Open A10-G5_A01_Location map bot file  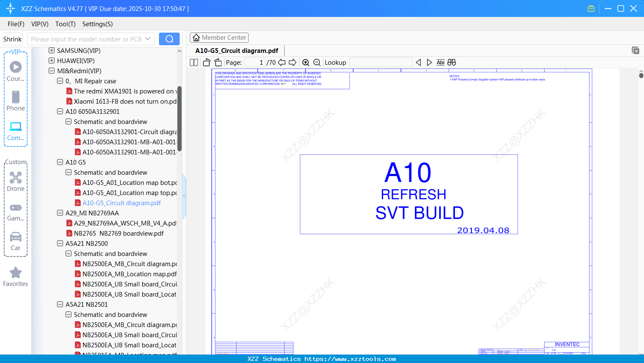[x=129, y=183]
